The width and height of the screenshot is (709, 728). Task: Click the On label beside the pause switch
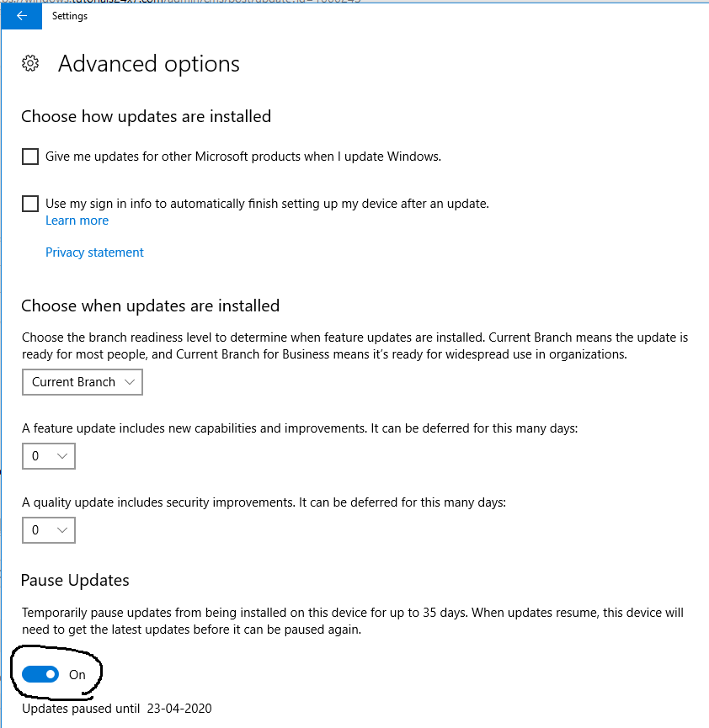(x=77, y=675)
